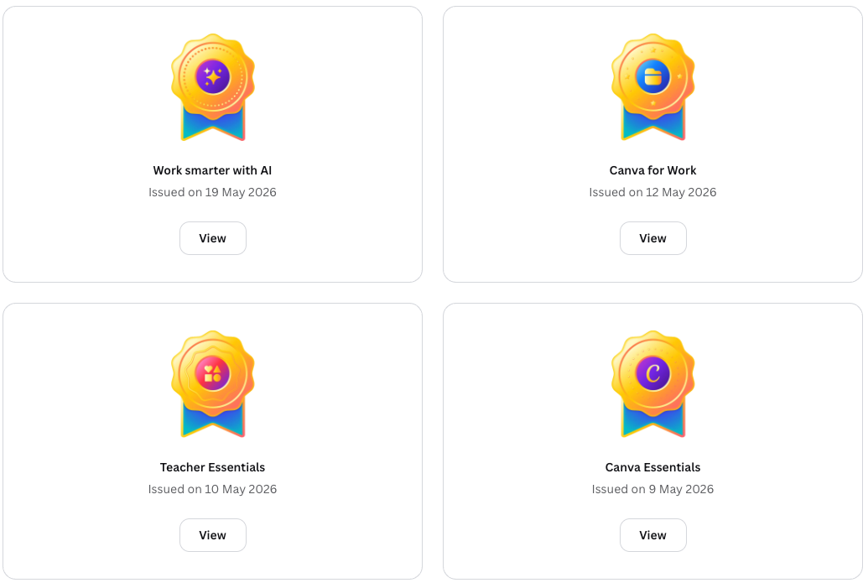Select the Work smarter with AI title
The height and width of the screenshot is (588, 868).
212,170
